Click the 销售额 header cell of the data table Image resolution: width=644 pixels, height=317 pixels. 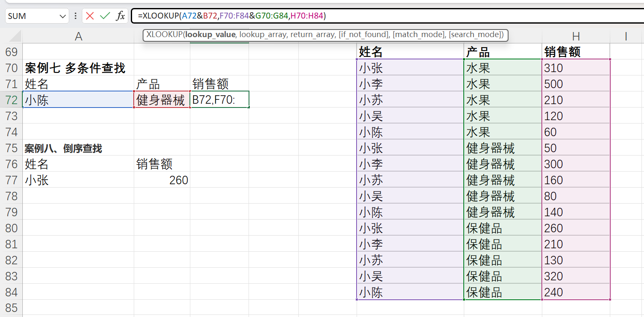coord(576,51)
